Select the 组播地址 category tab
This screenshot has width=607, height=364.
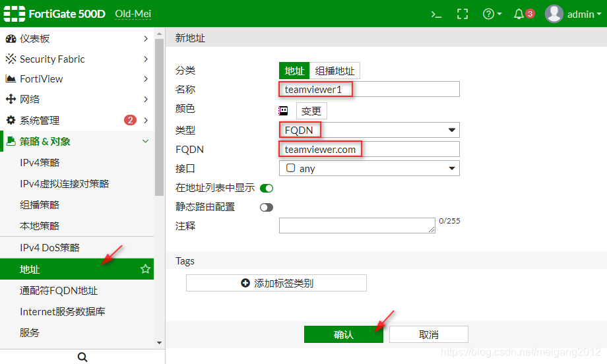335,71
